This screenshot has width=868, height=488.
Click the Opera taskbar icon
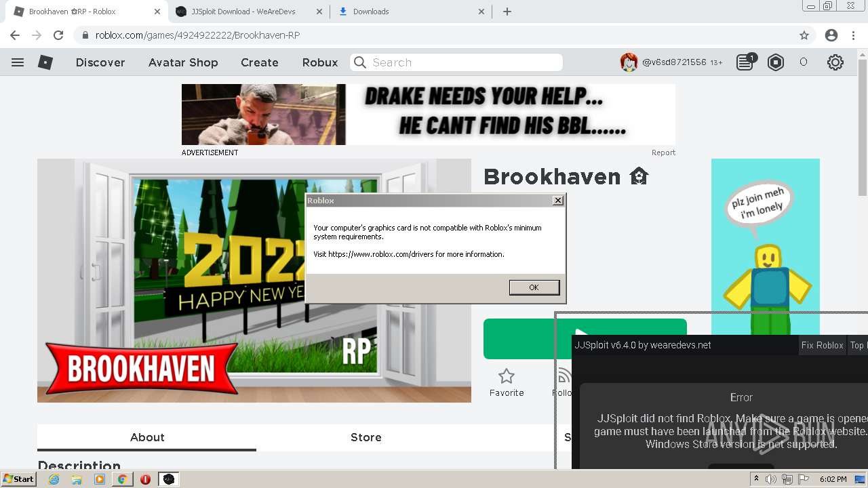[x=145, y=479]
